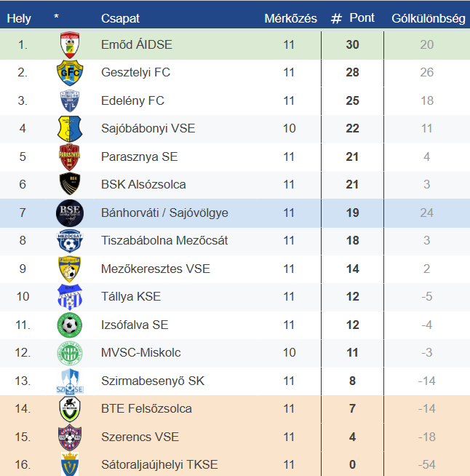Sort by the Gólkülönbség column header

[x=428, y=18]
